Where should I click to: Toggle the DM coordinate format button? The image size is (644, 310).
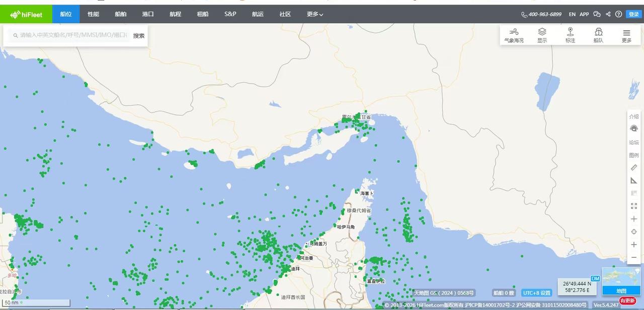tap(595, 278)
